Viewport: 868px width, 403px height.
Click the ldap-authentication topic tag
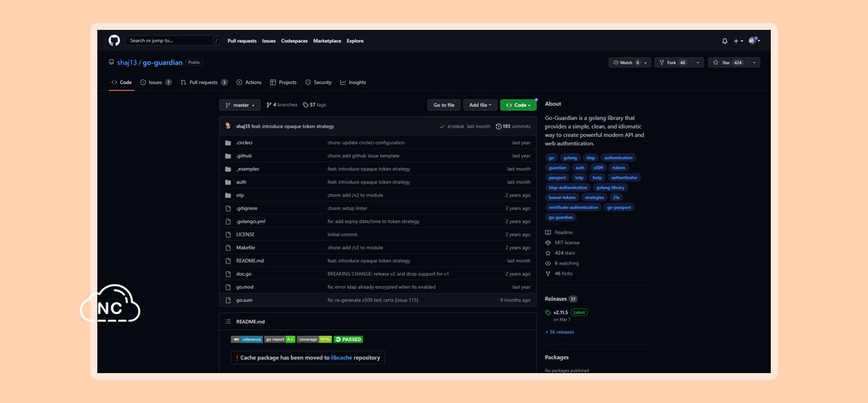[x=568, y=188]
